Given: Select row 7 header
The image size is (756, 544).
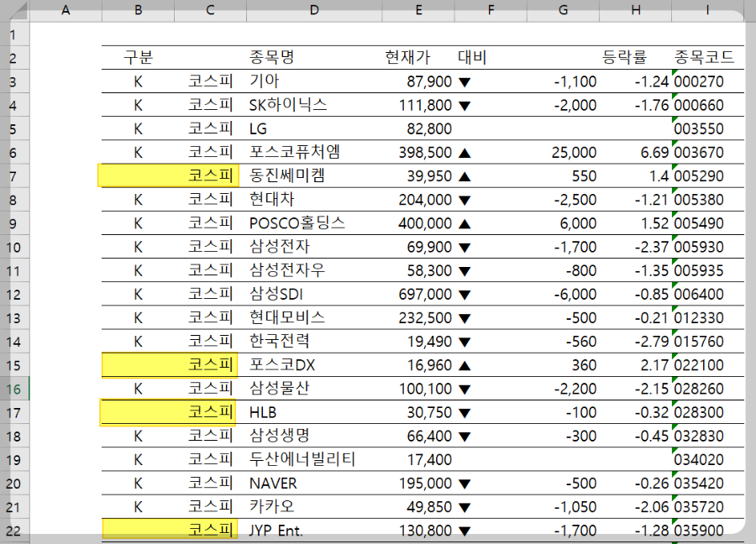Looking at the screenshot, I should [x=13, y=176].
